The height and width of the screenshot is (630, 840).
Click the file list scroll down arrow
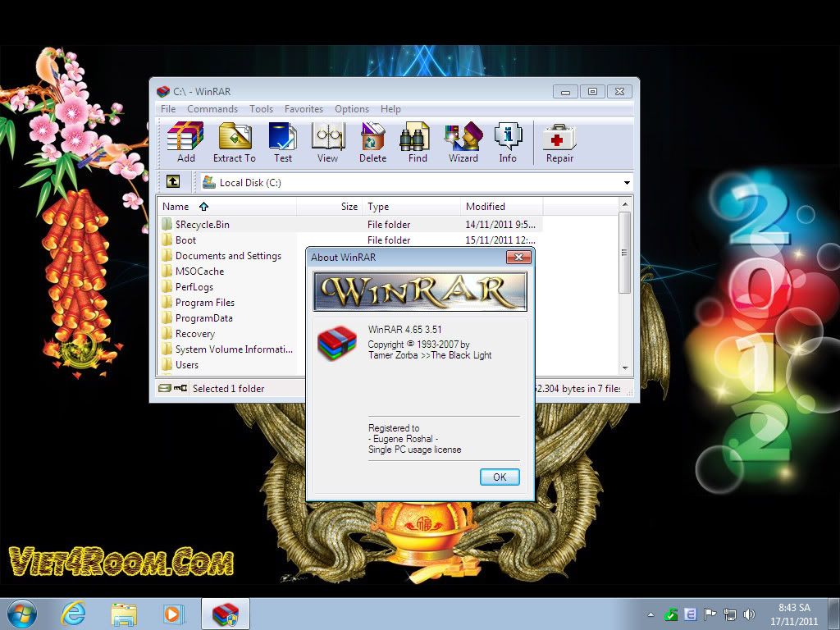pyautogui.click(x=624, y=368)
